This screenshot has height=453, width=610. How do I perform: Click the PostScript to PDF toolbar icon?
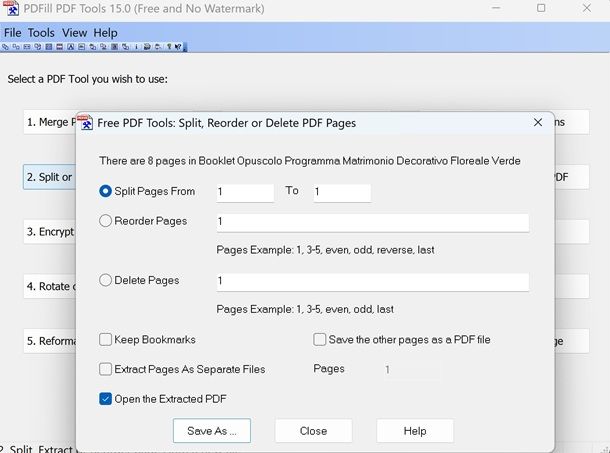tap(125, 47)
